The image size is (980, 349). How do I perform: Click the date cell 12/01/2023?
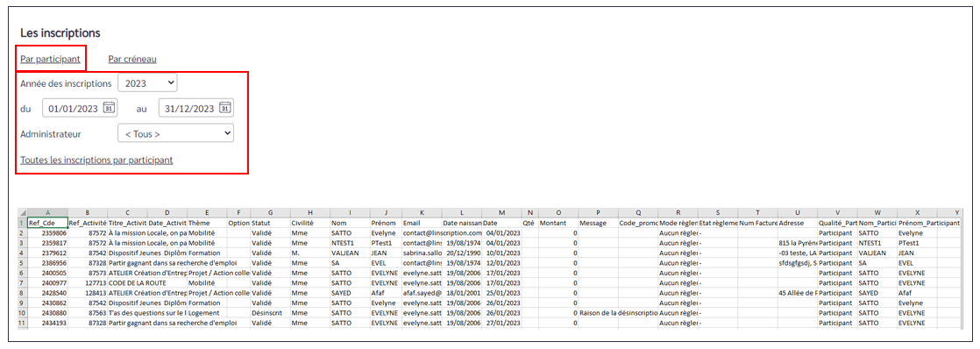pyautogui.click(x=502, y=264)
